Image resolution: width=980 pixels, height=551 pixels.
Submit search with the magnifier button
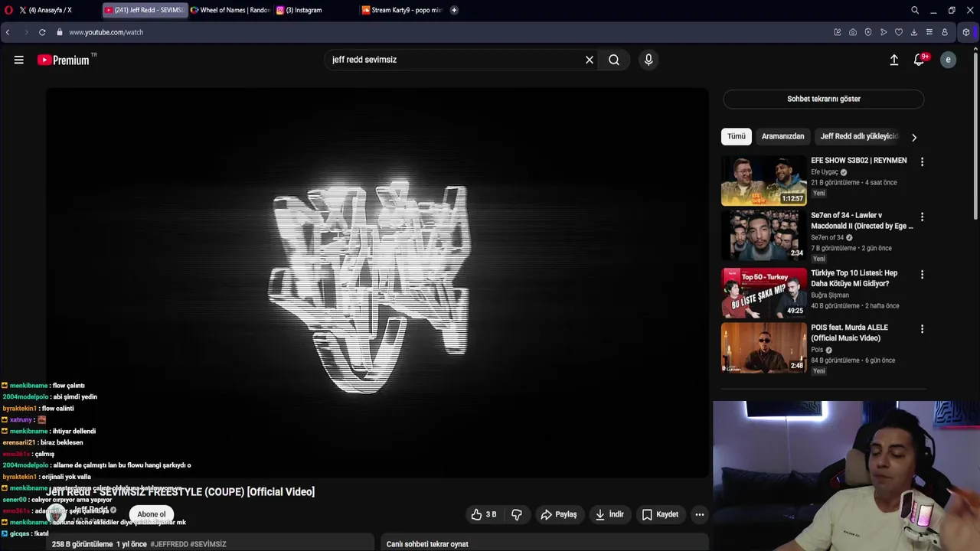[x=614, y=60]
